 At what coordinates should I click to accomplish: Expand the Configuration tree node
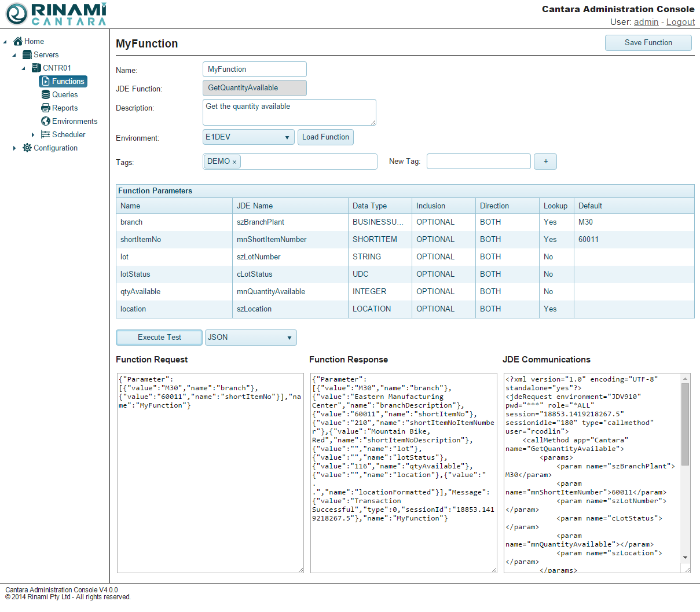(14, 148)
